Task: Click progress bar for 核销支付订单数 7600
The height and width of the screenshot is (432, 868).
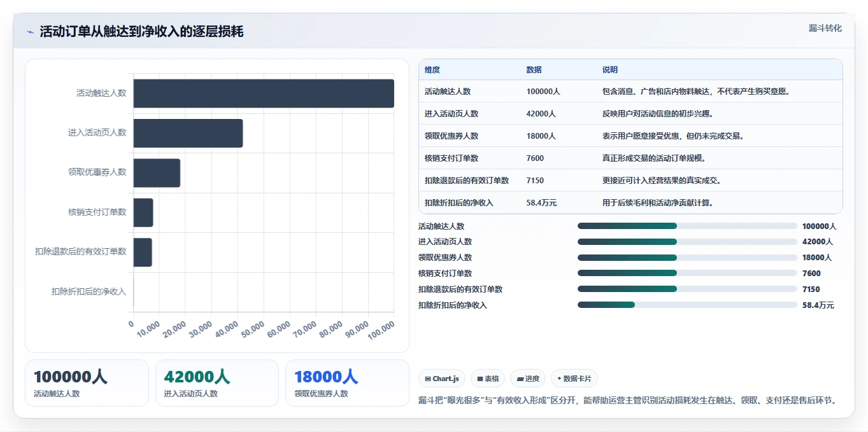Action: pyautogui.click(x=687, y=273)
